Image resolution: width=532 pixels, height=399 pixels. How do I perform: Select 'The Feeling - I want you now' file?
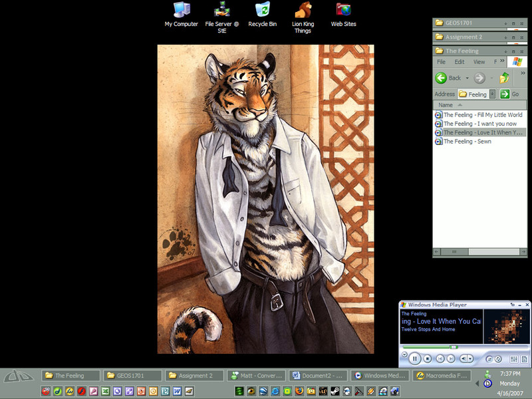(x=476, y=124)
